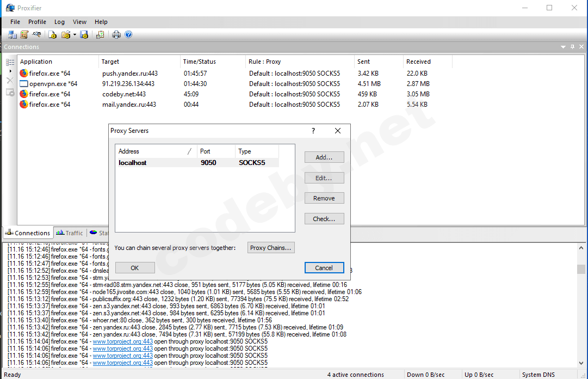
Task: Sort by Received column header
Action: [x=428, y=62]
